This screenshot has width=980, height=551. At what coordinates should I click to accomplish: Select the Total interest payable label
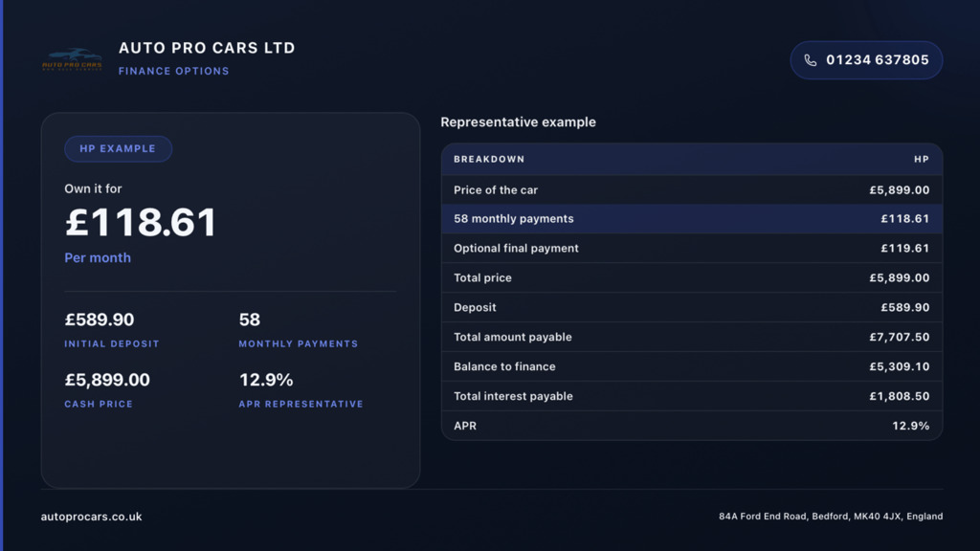tap(513, 396)
